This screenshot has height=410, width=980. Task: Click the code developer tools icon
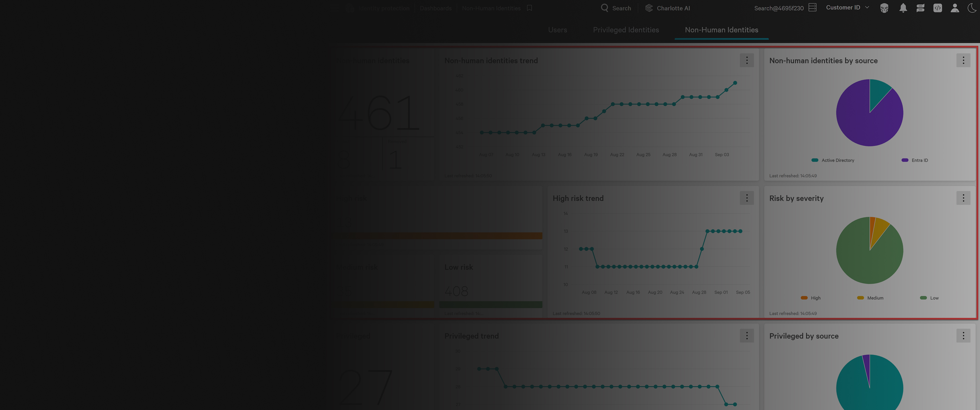pyautogui.click(x=937, y=8)
